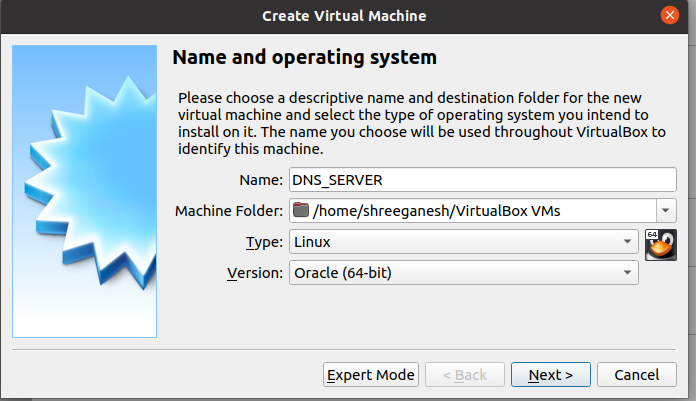
Task: Click the "Create Virtual Machine" title bar
Action: click(x=344, y=16)
